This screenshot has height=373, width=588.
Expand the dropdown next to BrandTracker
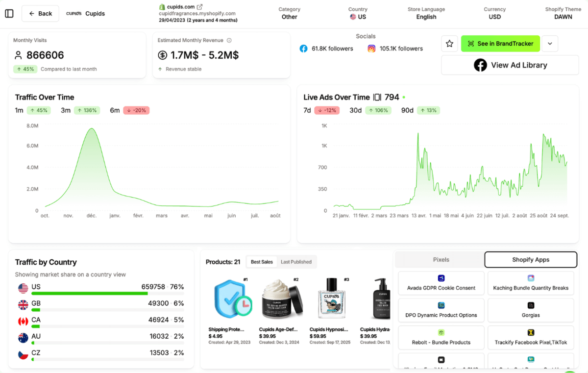(550, 44)
